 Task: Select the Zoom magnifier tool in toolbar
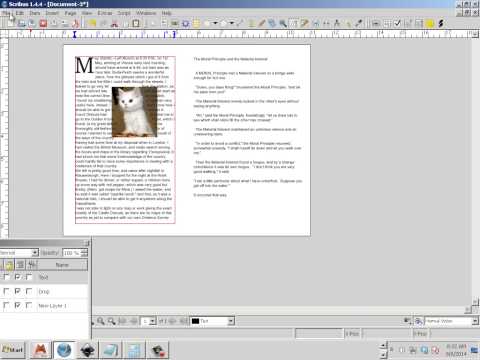tap(283, 23)
